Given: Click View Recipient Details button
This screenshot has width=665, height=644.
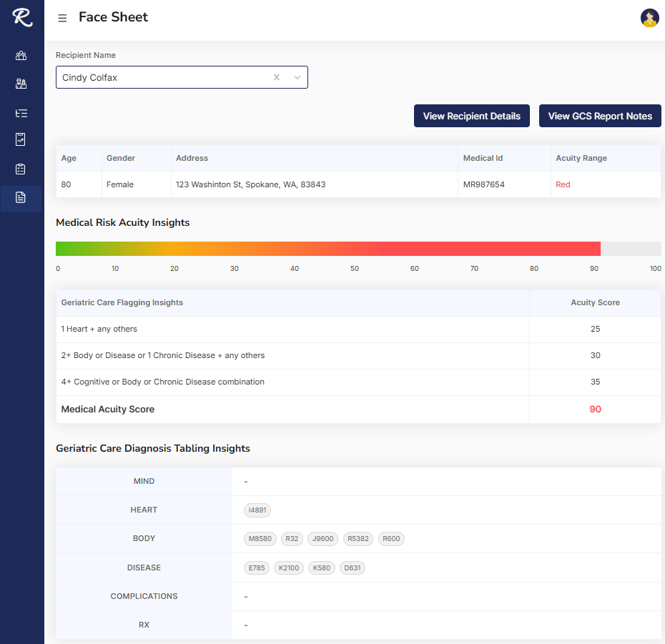Looking at the screenshot, I should pyautogui.click(x=472, y=116).
